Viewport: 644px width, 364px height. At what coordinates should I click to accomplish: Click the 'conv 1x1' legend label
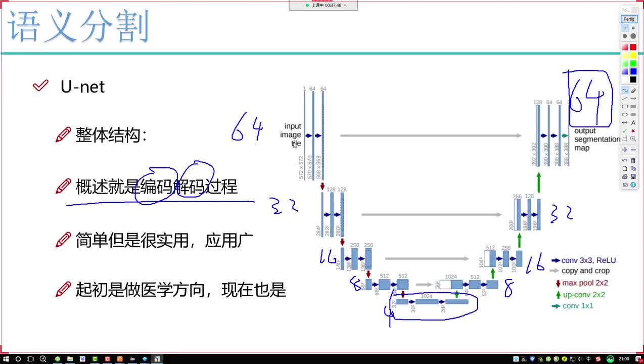[578, 306]
